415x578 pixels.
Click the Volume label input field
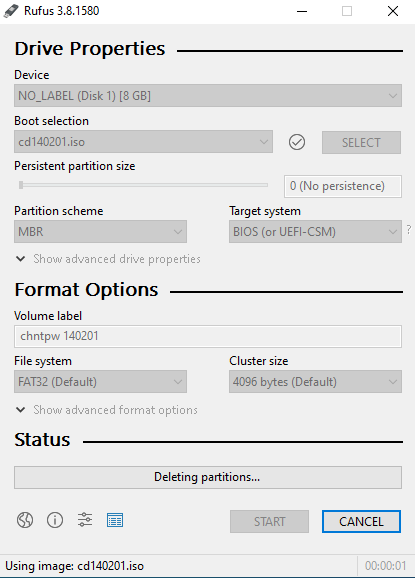click(x=208, y=336)
